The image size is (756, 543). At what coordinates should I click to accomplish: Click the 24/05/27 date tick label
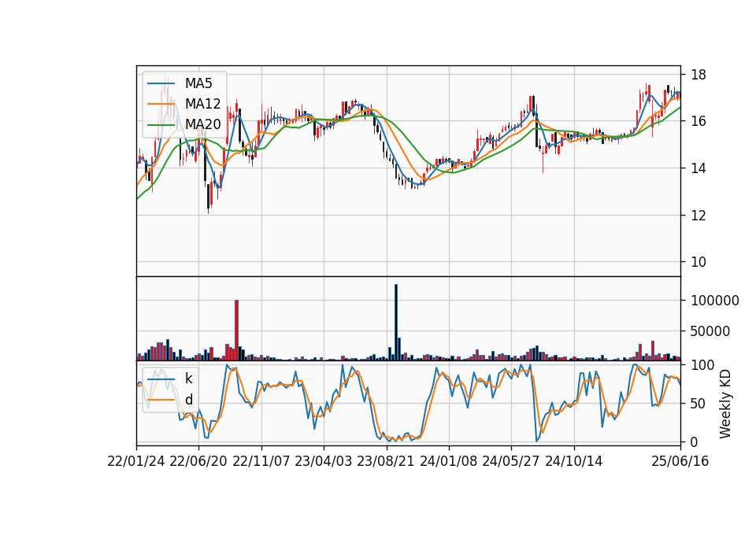tap(511, 461)
